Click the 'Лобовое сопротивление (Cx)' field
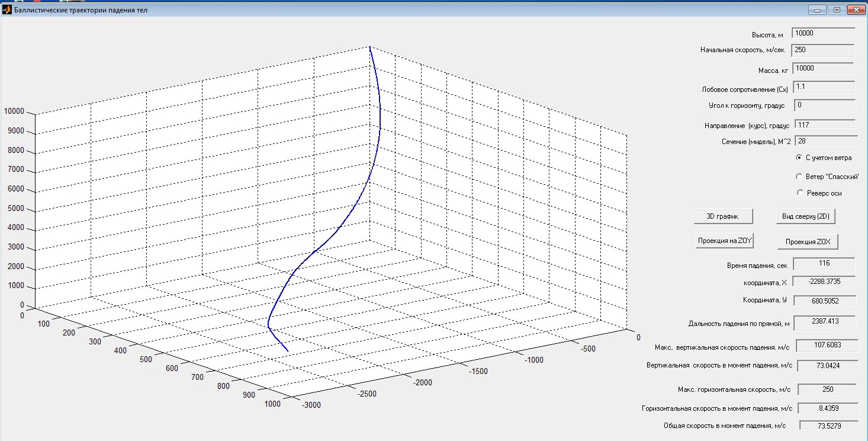 click(x=824, y=87)
